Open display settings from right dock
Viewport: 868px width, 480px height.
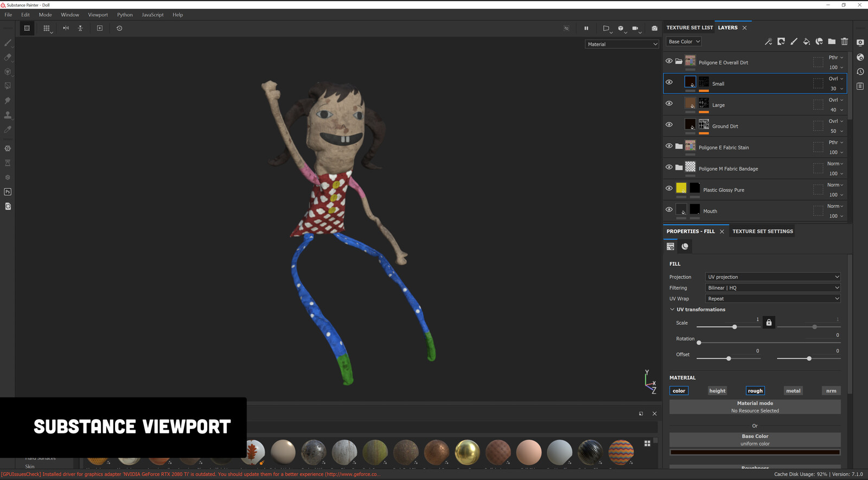(x=860, y=42)
